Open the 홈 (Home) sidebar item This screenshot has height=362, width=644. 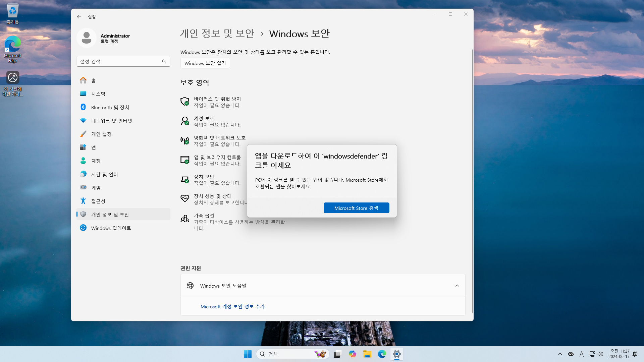tap(123, 80)
